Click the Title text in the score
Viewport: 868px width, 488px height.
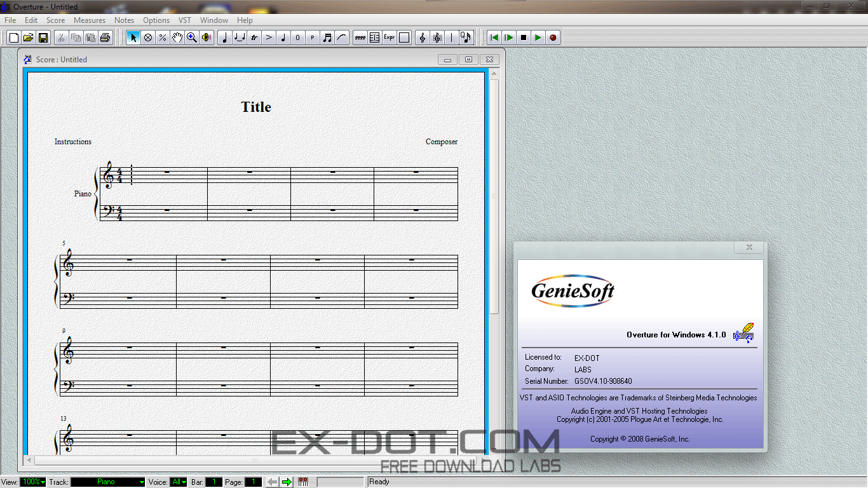[256, 107]
